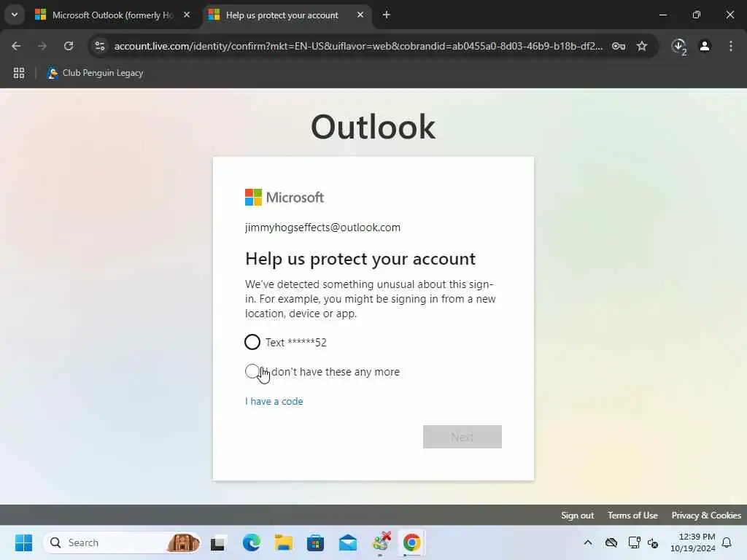Open Microsoft Edge from the taskbar
This screenshot has width=747, height=560.
tap(251, 542)
